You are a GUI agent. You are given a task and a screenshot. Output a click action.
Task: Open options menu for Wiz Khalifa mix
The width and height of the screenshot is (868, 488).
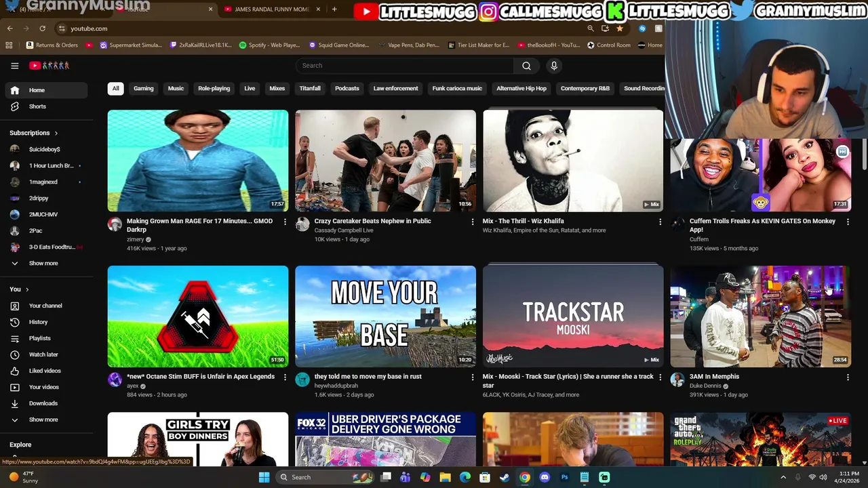tap(660, 222)
